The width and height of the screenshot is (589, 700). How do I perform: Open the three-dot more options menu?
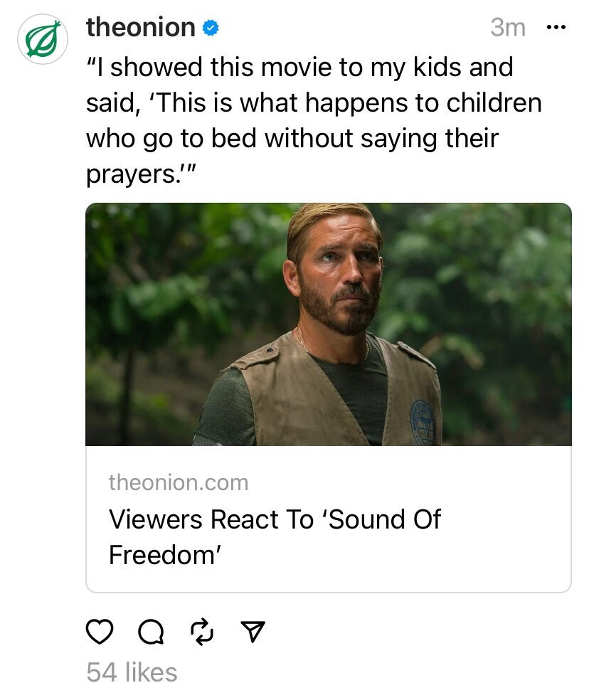555,28
